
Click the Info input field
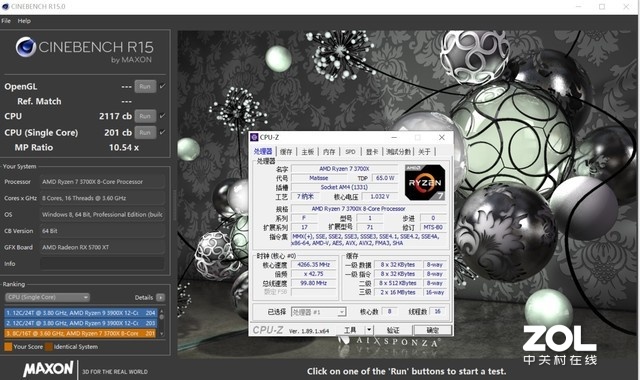(x=102, y=264)
